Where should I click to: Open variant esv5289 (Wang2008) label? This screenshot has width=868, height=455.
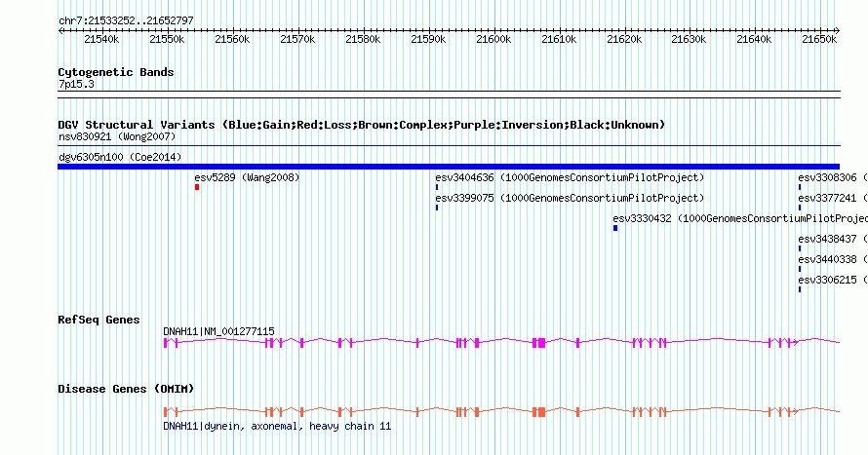[x=247, y=177]
